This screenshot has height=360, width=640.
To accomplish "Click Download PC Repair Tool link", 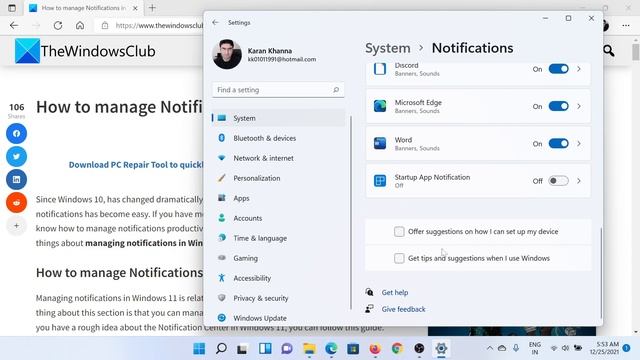I will [x=136, y=164].
